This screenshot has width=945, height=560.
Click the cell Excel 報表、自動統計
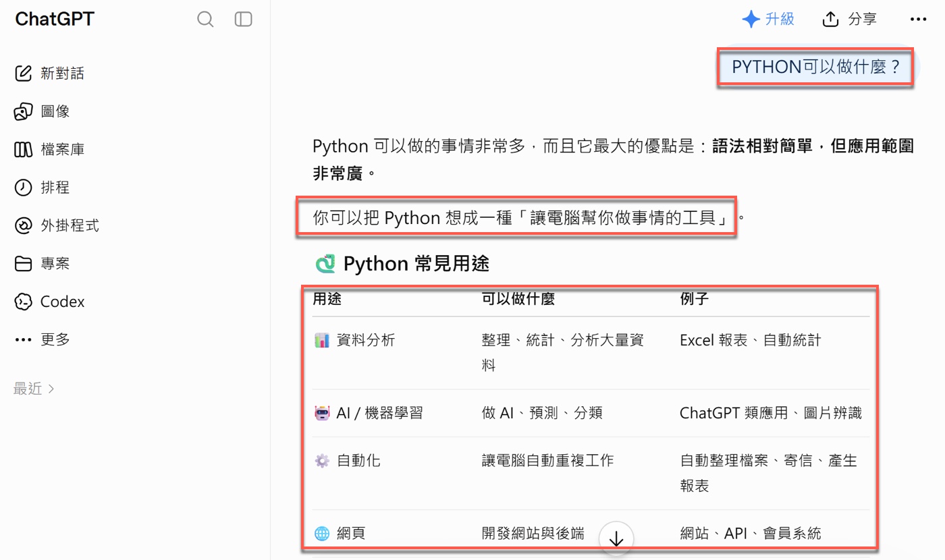point(750,340)
